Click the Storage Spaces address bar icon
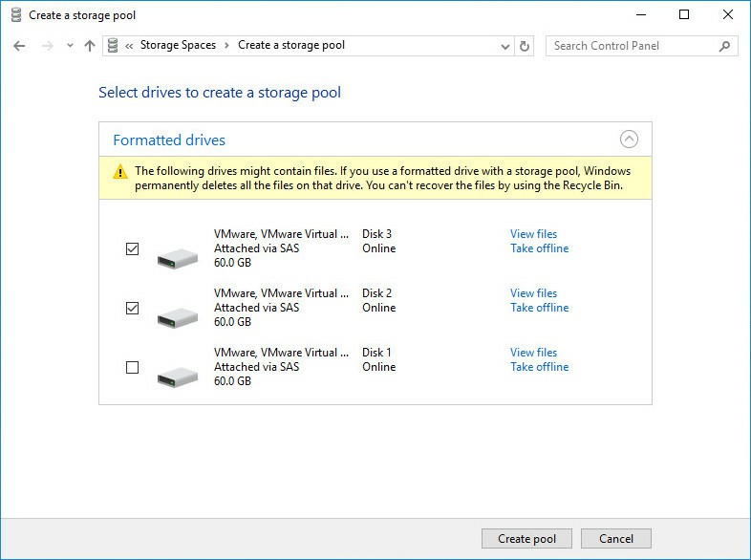The height and width of the screenshot is (560, 751). (x=113, y=46)
